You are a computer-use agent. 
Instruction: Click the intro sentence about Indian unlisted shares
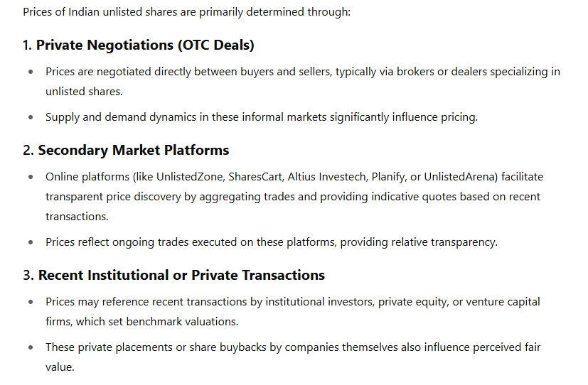pos(186,12)
